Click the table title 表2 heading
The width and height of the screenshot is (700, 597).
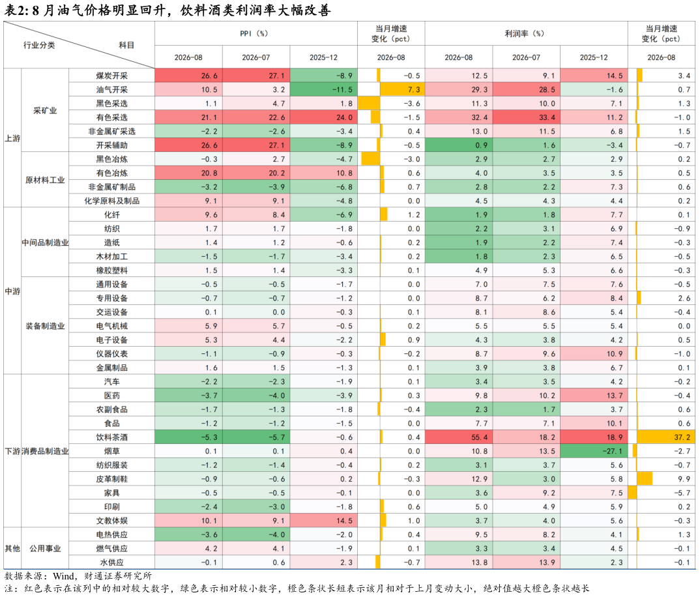[168, 10]
